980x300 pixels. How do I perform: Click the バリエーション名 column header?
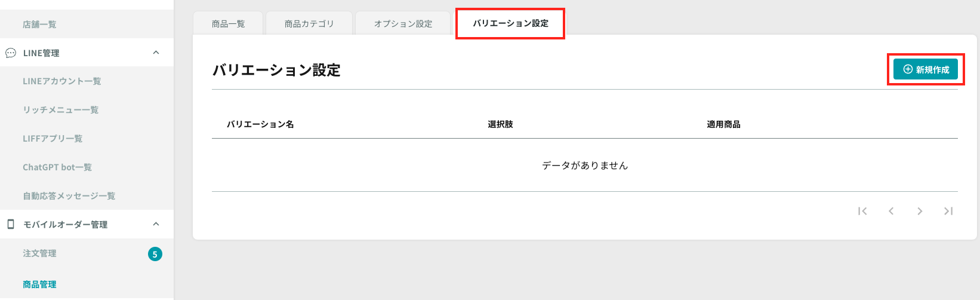click(260, 124)
